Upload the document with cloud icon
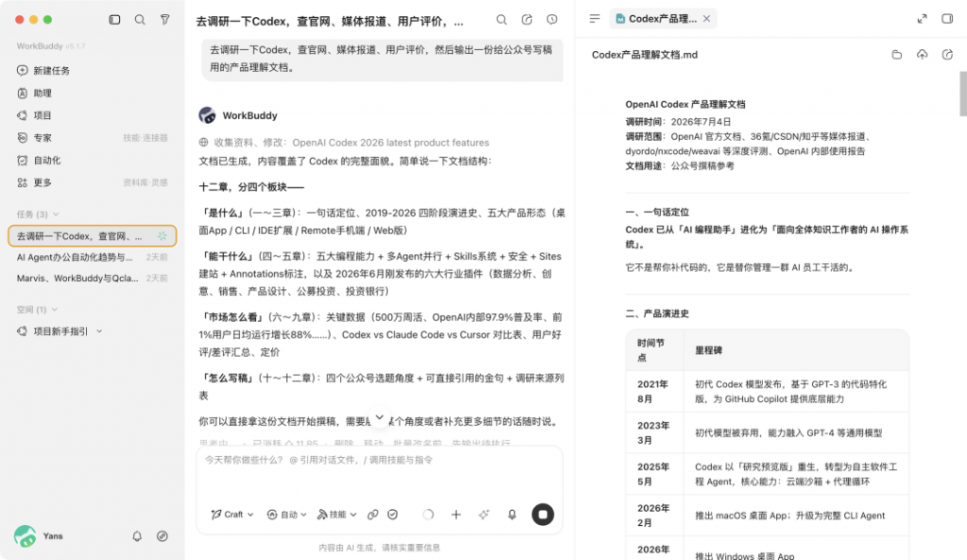The height and width of the screenshot is (560, 967). coord(922,55)
